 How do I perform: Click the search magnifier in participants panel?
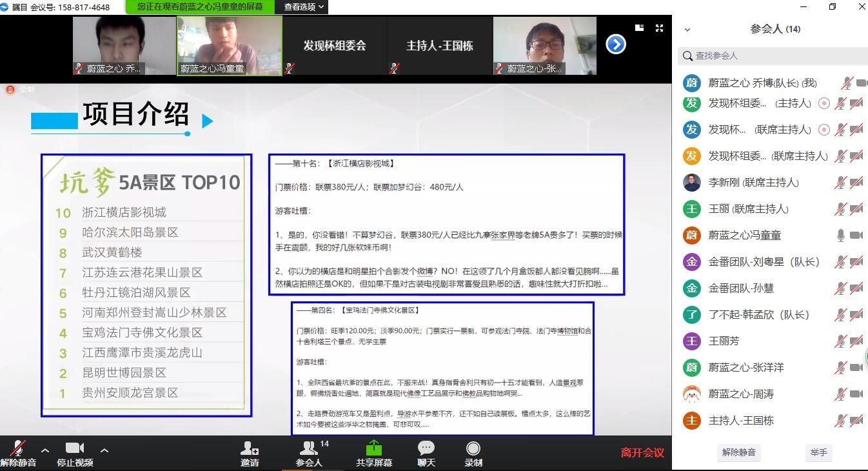pyautogui.click(x=688, y=56)
